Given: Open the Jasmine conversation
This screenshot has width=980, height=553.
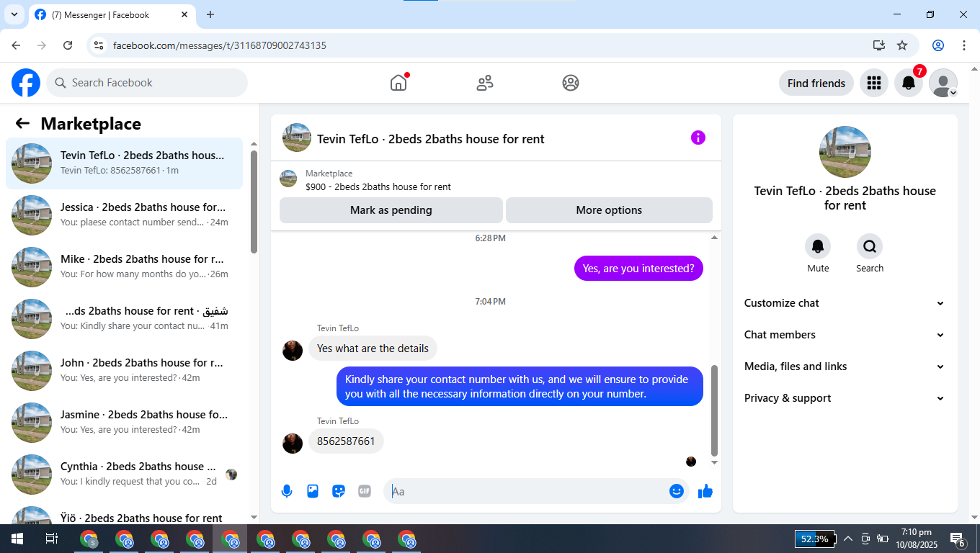Looking at the screenshot, I should [x=124, y=423].
